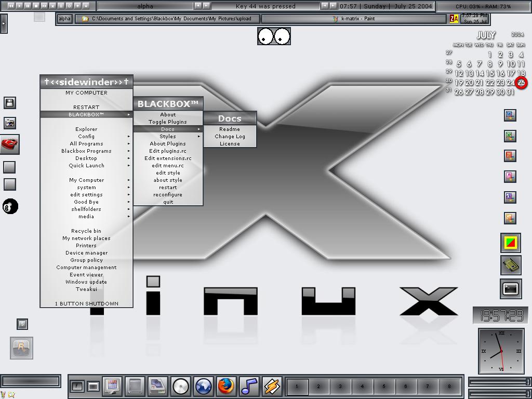Launch the Microsoft Word shortcut icon
This screenshot has width=532, height=399.
[x=510, y=115]
